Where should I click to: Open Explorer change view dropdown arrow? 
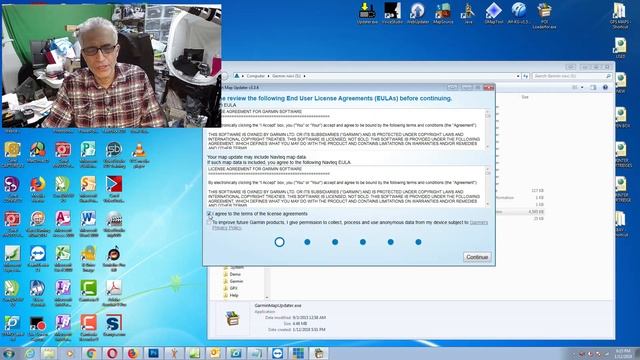coord(582,87)
